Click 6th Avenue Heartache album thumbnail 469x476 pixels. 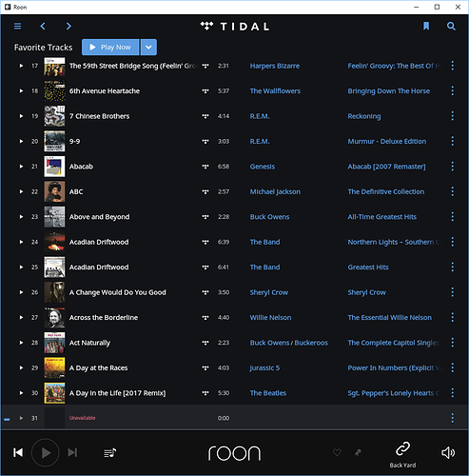54,90
